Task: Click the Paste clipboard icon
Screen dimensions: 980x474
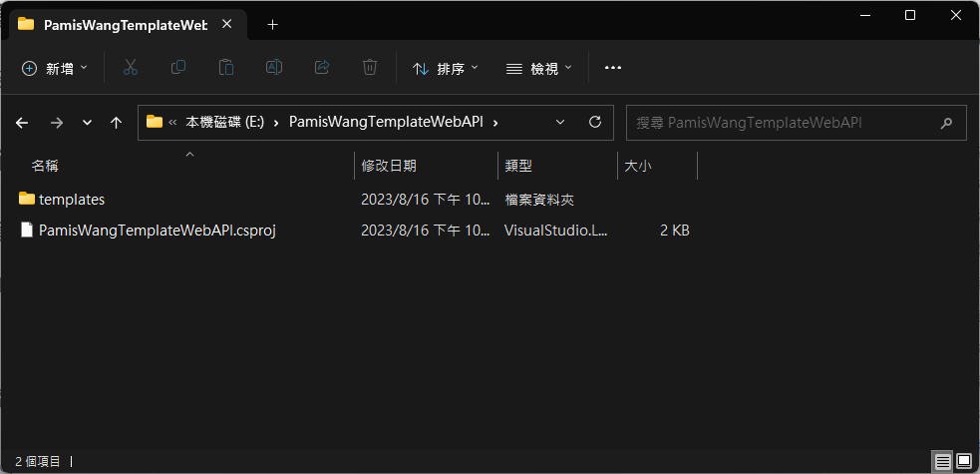Action: 226,68
